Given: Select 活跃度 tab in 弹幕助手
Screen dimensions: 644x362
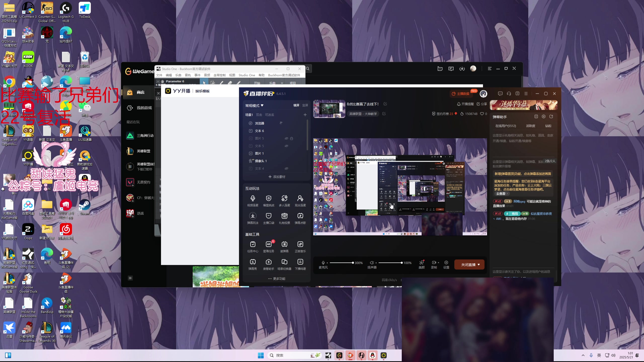Looking at the screenshot, I should [531, 126].
